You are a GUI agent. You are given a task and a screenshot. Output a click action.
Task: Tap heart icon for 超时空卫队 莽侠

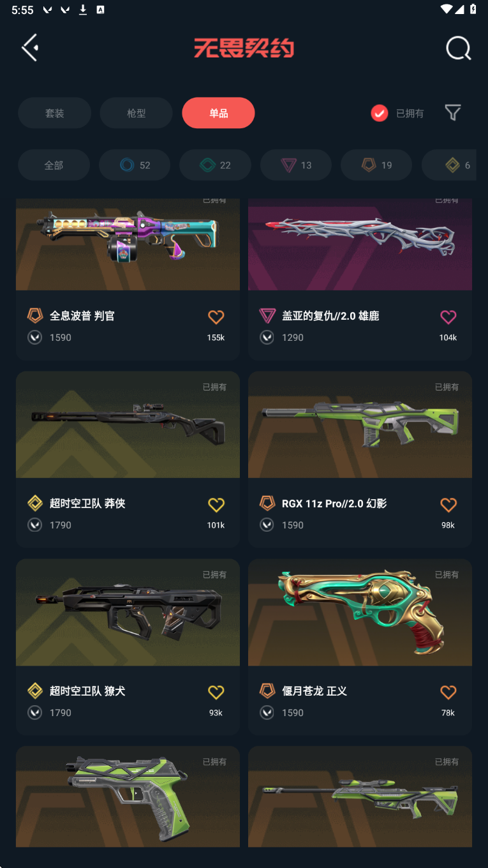click(216, 504)
